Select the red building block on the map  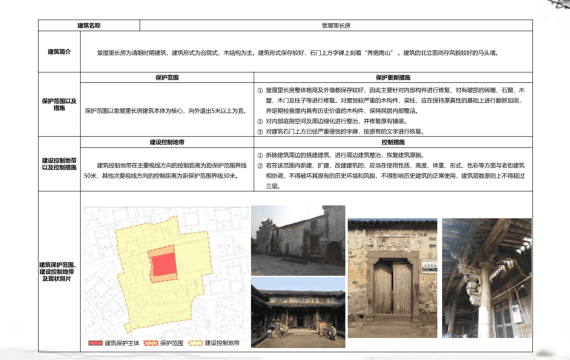(164, 264)
